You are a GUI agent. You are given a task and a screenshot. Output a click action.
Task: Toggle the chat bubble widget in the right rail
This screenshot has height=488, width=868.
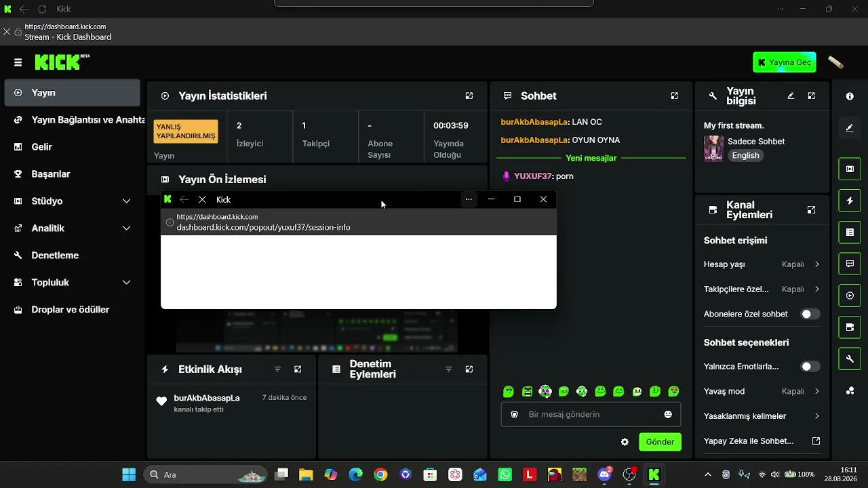coord(850,264)
